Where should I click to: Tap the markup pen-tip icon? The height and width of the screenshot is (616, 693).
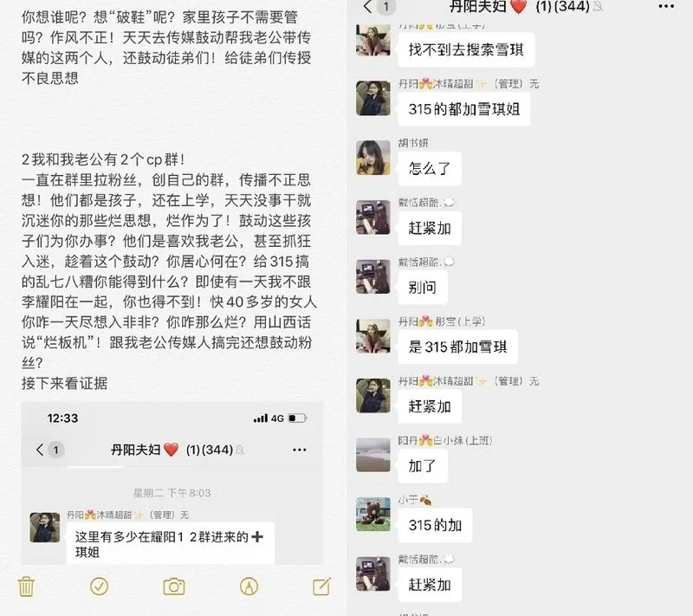pyautogui.click(x=249, y=587)
